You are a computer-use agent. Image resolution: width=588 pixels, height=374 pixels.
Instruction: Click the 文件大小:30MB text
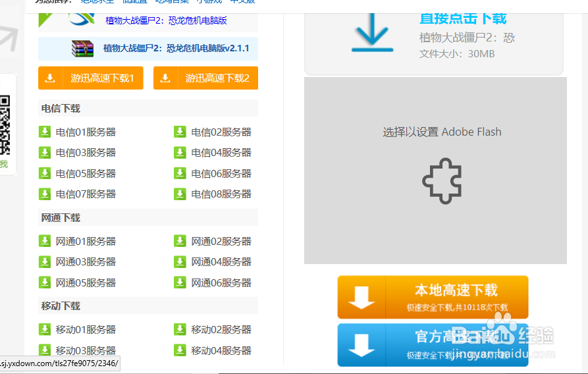[457, 53]
